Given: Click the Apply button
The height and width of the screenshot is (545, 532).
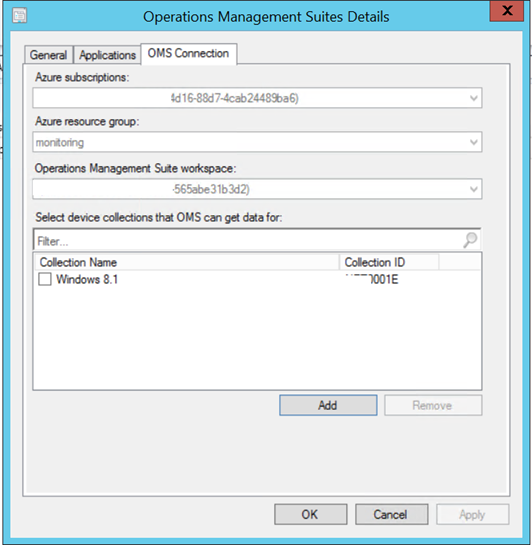Looking at the screenshot, I should [x=473, y=514].
